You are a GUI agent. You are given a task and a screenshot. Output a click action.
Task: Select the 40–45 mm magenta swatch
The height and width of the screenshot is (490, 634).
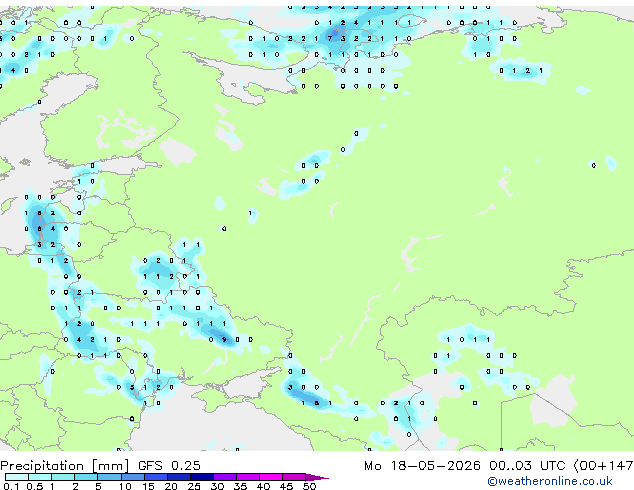pyautogui.click(x=271, y=477)
